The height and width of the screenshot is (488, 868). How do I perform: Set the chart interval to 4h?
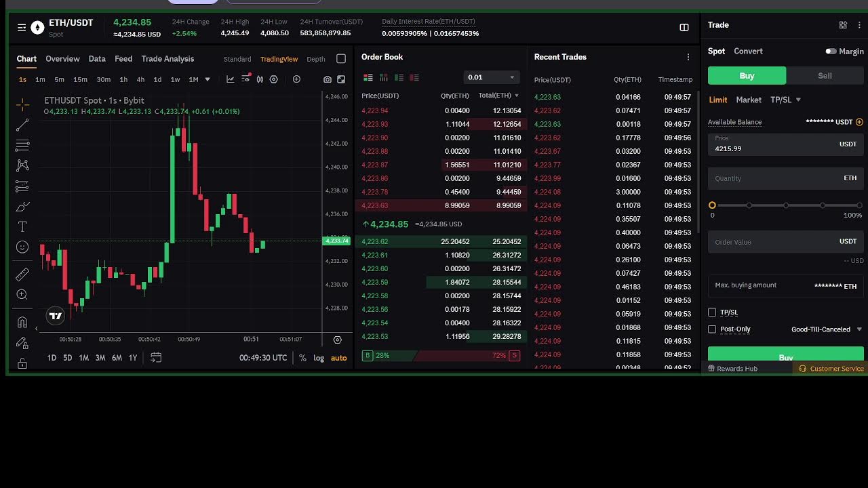click(x=140, y=80)
